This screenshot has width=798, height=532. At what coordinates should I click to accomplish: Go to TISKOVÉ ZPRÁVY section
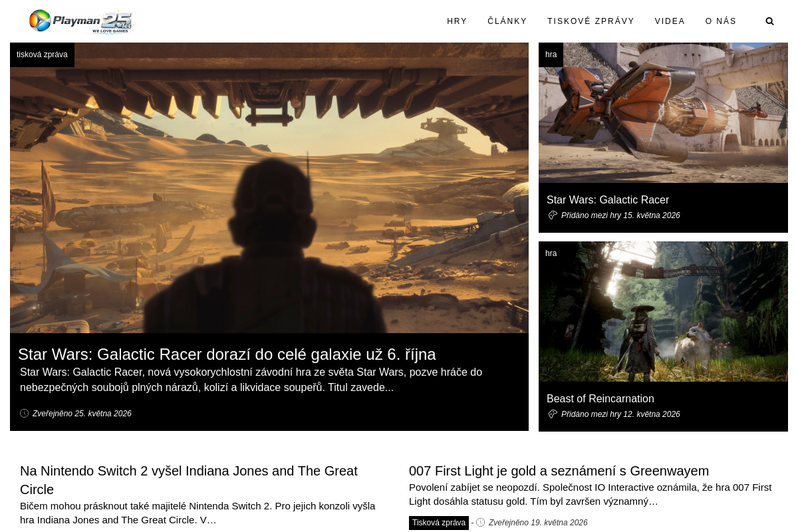tap(591, 21)
